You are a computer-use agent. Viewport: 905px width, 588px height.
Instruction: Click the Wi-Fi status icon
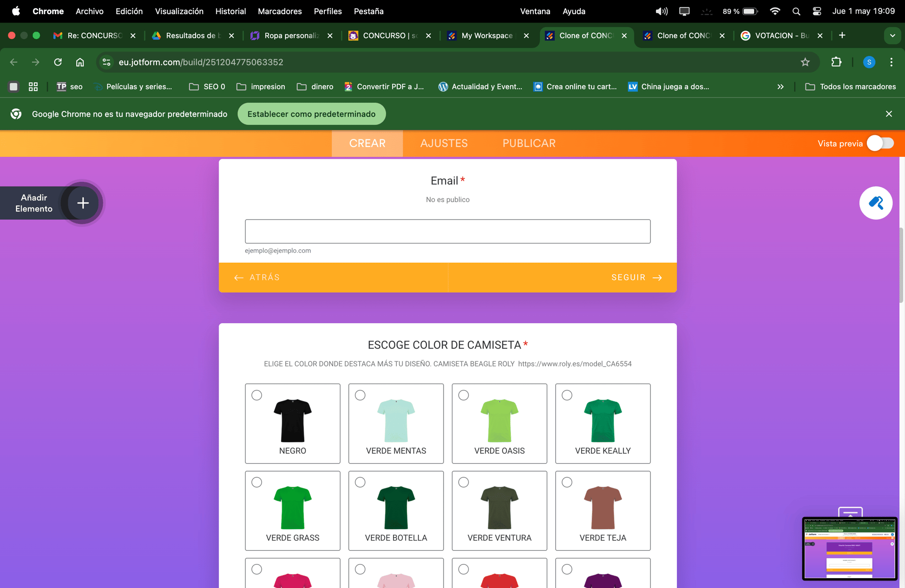coord(774,11)
